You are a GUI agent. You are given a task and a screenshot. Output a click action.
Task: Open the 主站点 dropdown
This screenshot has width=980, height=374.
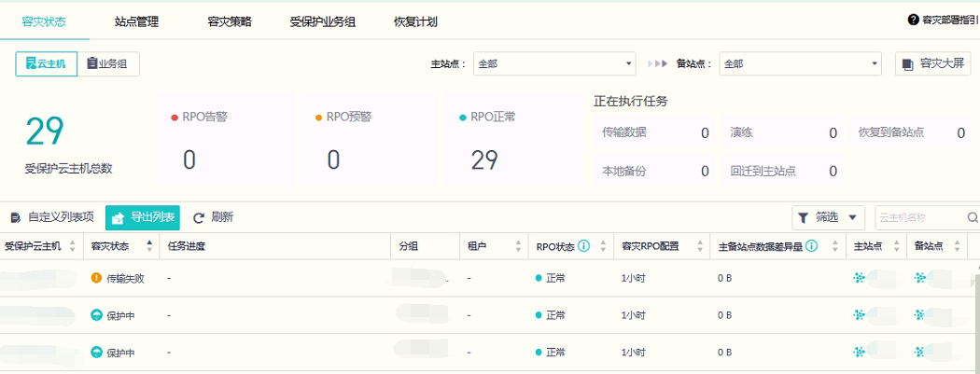pyautogui.click(x=554, y=63)
